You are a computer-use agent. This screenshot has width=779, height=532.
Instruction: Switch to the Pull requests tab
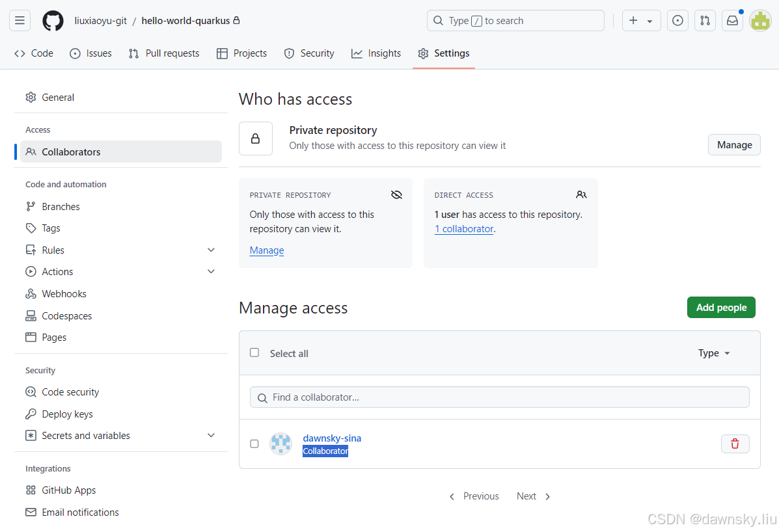coord(164,53)
